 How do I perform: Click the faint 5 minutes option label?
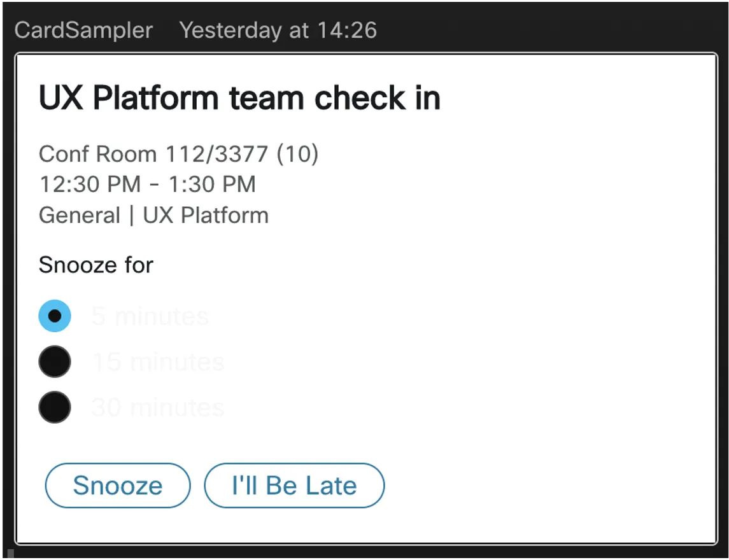pos(150,316)
